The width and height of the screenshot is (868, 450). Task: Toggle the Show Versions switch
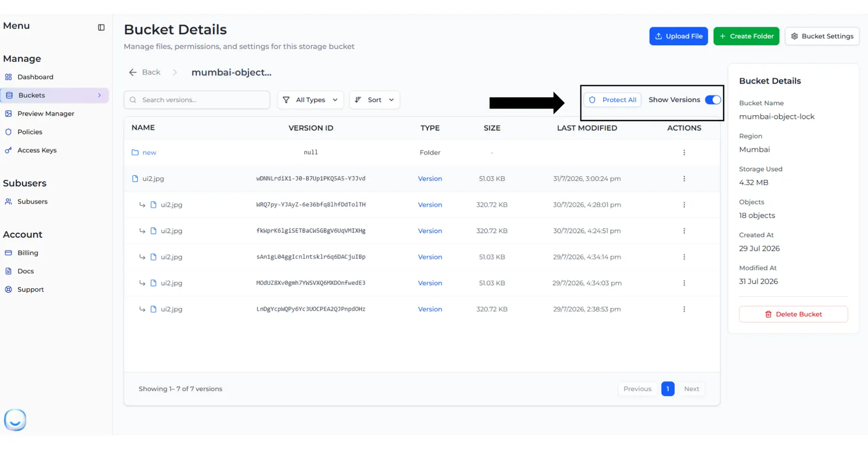713,100
